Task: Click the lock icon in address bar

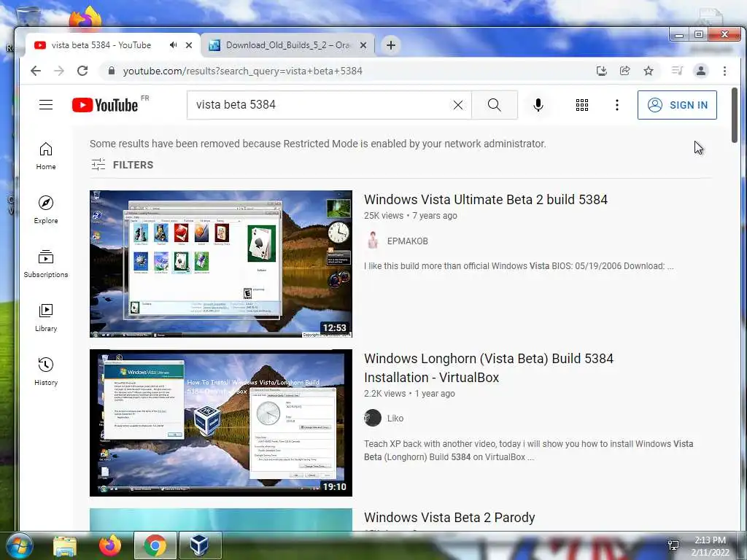Action: point(112,71)
